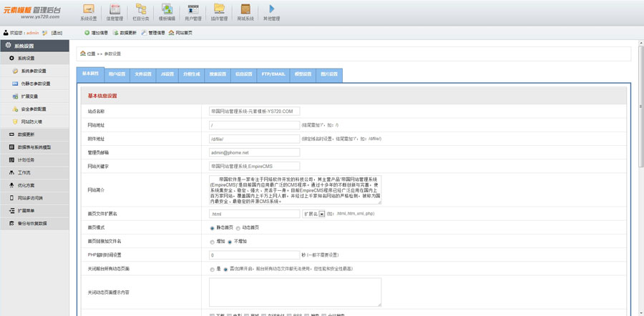Viewport: 644px width, 316px height.
Task: Focus the 网站地址 input field
Action: pyautogui.click(x=254, y=125)
